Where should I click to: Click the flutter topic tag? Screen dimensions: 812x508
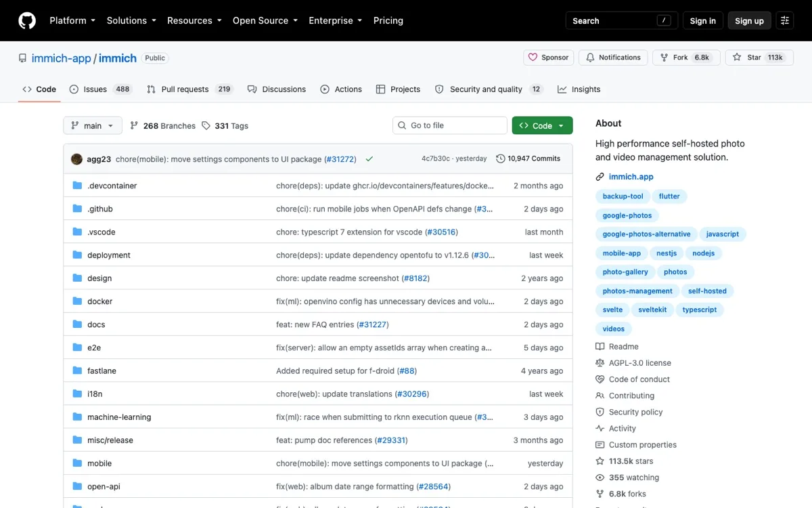669,196
